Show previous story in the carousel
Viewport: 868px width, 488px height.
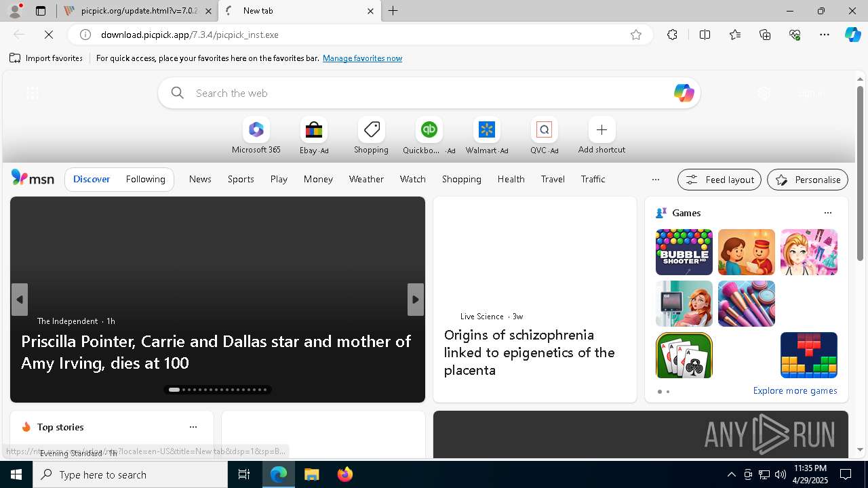click(x=19, y=300)
